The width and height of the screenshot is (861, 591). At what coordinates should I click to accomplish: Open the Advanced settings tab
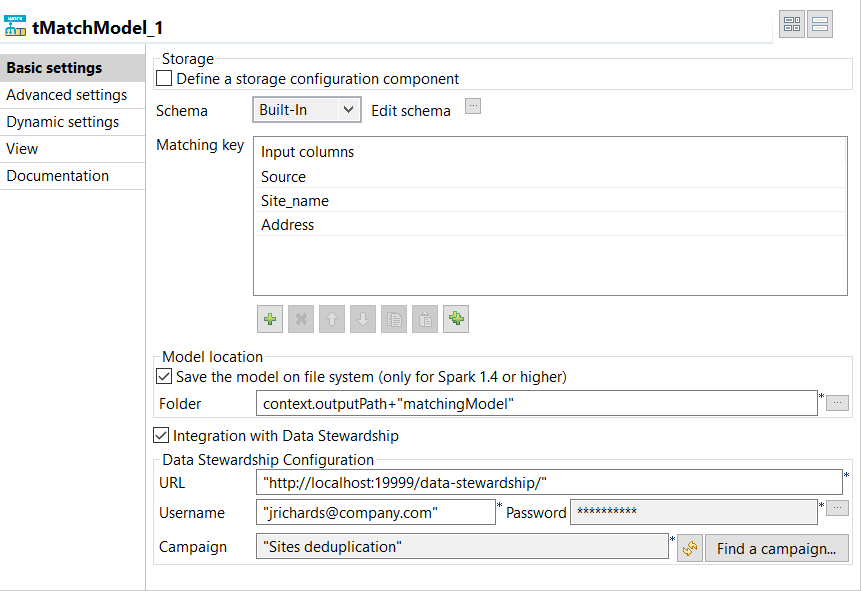[x=67, y=95]
